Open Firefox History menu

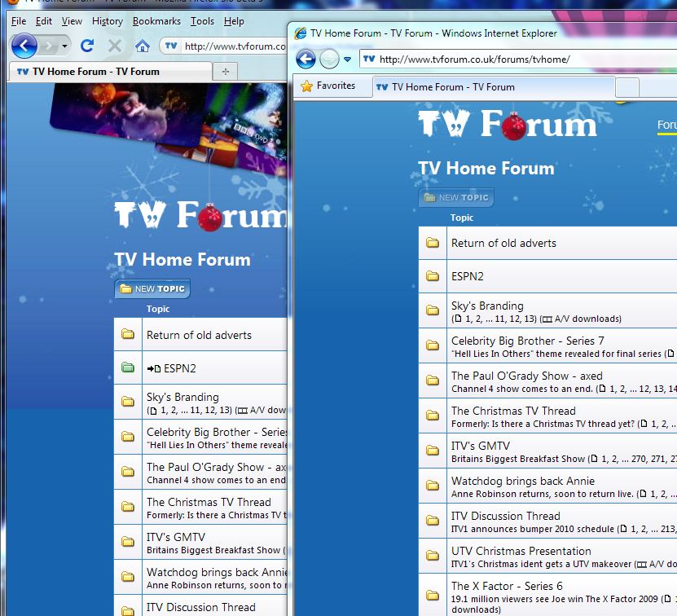[108, 21]
